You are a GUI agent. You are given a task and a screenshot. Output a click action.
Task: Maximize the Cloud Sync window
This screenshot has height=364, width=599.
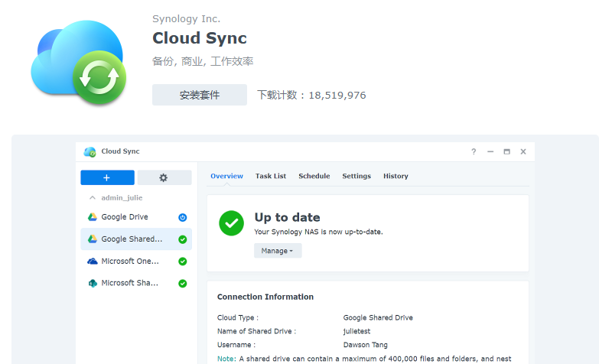506,151
